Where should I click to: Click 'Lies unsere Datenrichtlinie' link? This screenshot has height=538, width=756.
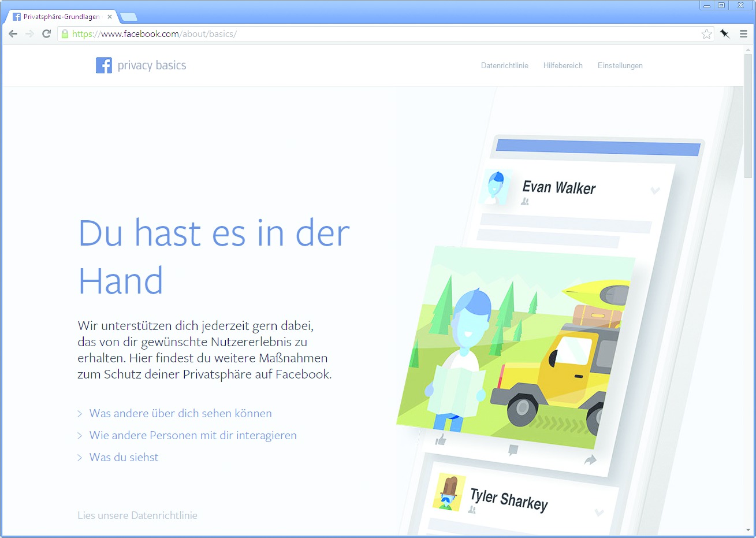pos(137,515)
